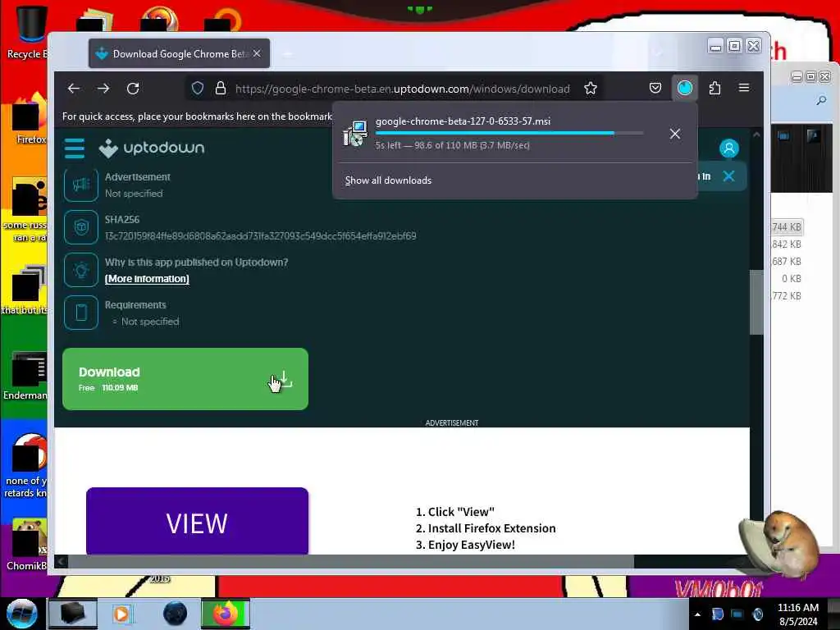Click the green Download button
Image resolution: width=840 pixels, height=630 pixels.
pos(185,379)
